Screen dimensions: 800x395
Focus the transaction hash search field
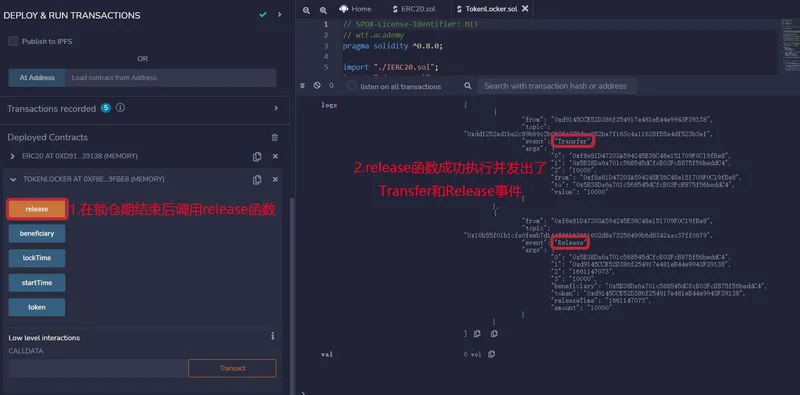557,86
